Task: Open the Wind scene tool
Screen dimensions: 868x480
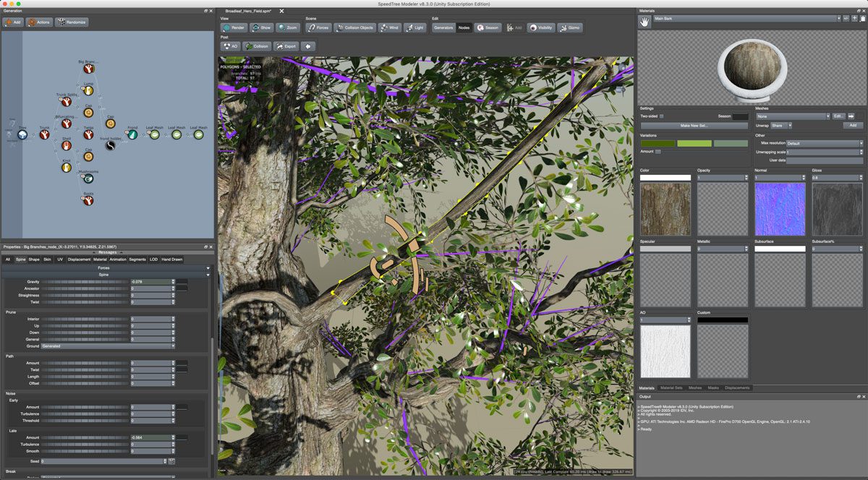Action: click(389, 27)
